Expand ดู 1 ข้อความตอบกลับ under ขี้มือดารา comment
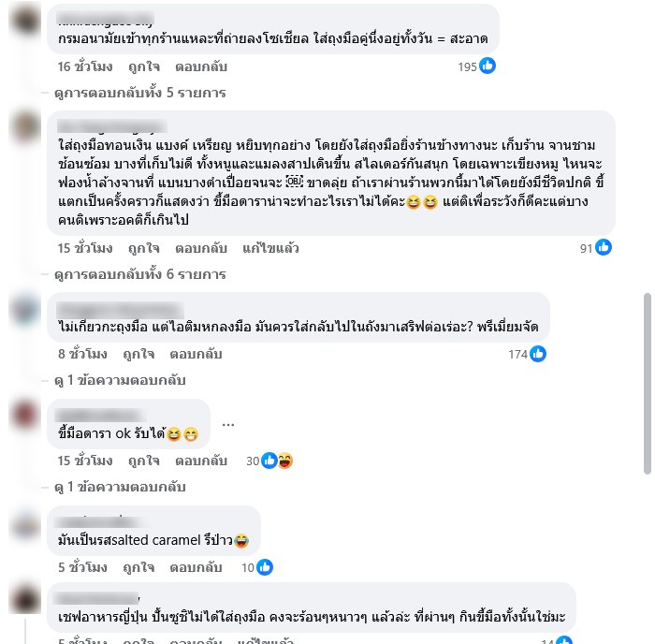Screen dimensions: 655x644 (x=120, y=487)
